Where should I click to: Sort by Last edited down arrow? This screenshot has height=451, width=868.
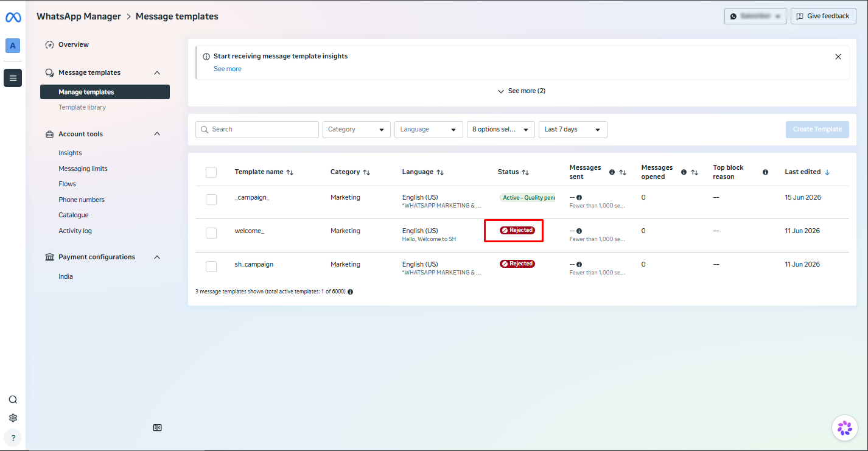click(x=827, y=172)
